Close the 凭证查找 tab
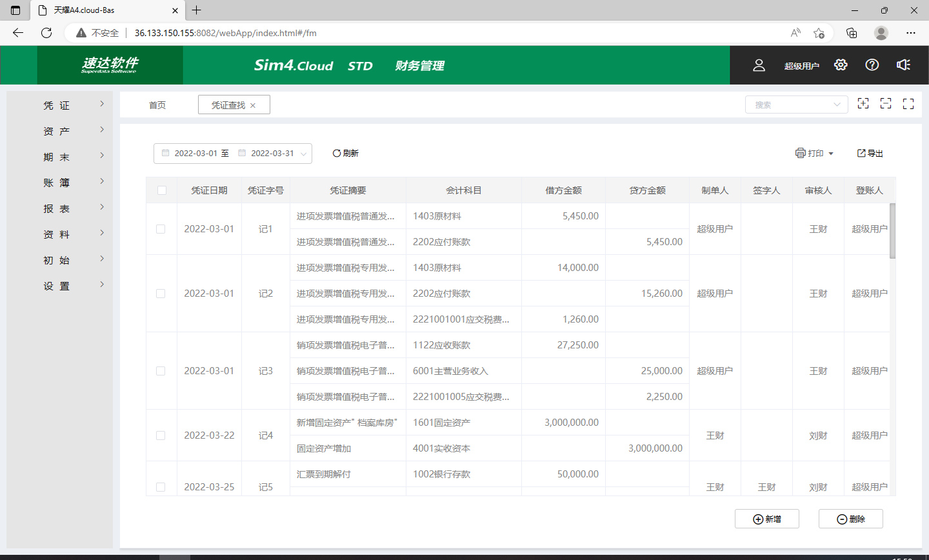This screenshot has width=929, height=560. click(x=253, y=106)
